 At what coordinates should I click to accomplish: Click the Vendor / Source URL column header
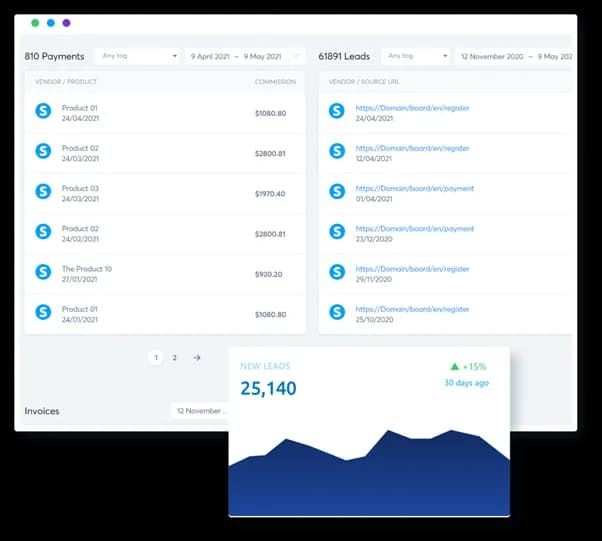click(x=364, y=82)
